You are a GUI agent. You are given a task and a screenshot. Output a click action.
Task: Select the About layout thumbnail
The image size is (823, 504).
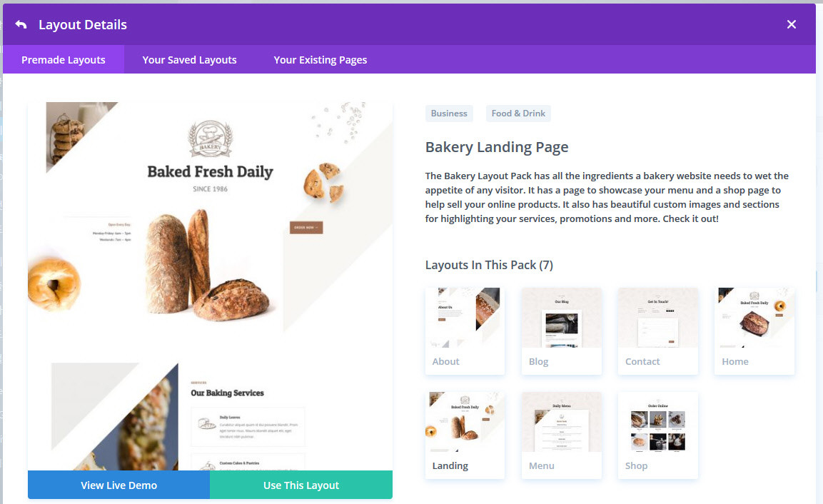pyautogui.click(x=465, y=331)
